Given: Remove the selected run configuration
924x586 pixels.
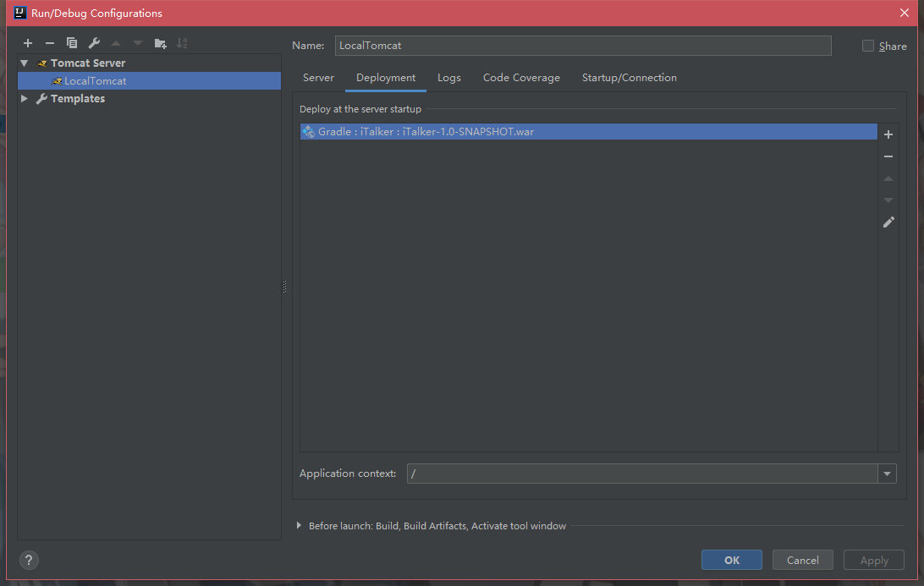Looking at the screenshot, I should coord(49,43).
